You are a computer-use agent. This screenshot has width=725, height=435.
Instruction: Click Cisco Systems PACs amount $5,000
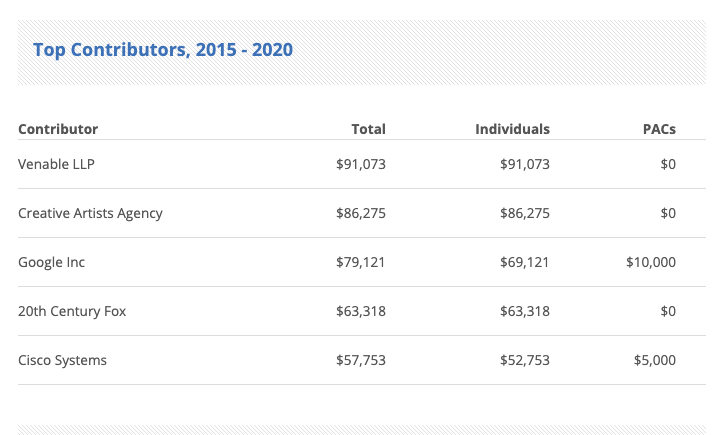[x=655, y=360]
